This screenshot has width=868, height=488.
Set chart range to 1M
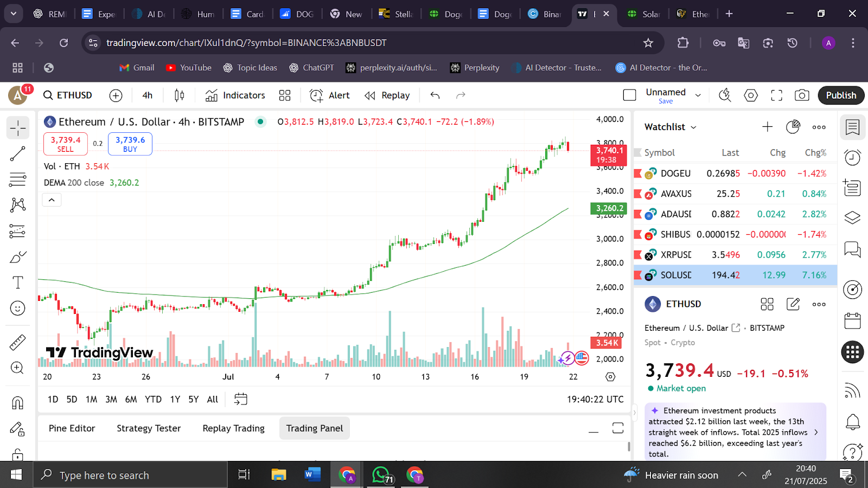click(x=91, y=399)
